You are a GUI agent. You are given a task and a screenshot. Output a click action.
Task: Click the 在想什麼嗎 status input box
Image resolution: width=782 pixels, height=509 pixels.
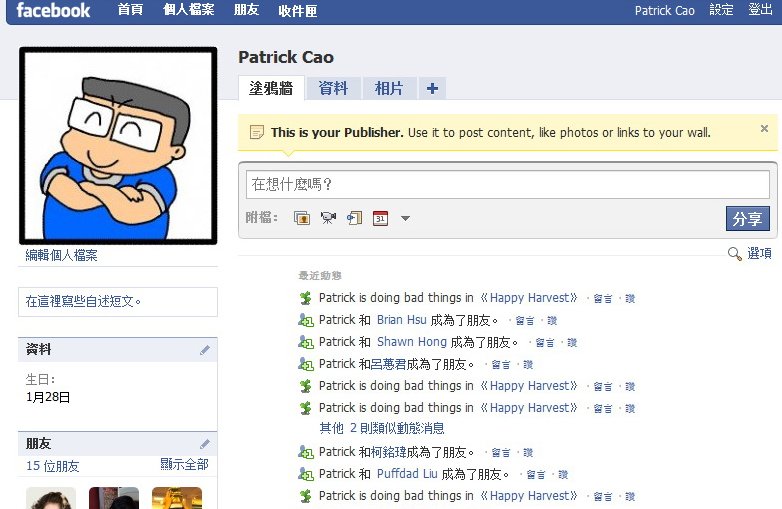coord(508,184)
